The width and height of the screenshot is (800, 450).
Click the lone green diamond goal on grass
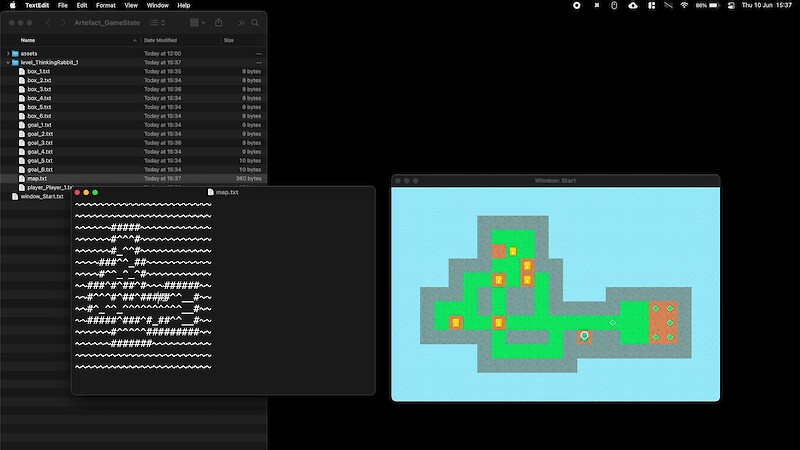click(x=613, y=322)
